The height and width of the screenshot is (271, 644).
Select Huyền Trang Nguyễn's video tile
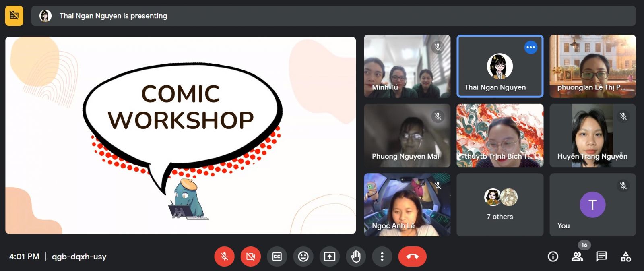tap(592, 135)
